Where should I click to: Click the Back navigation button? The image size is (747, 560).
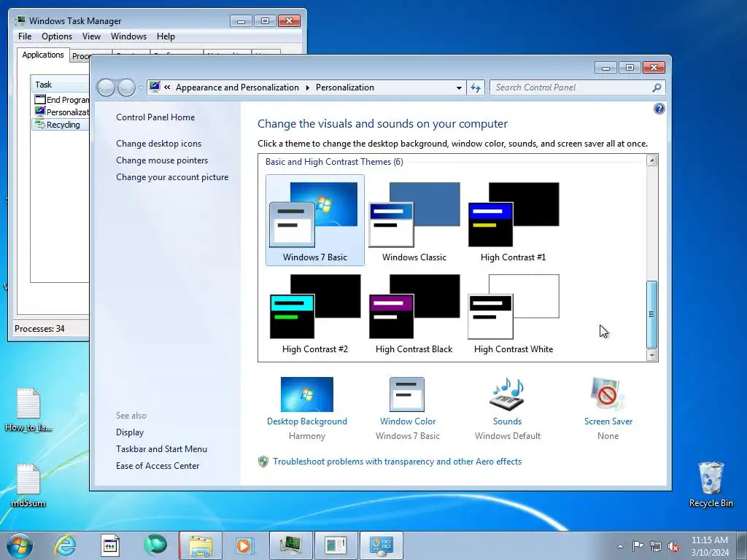[106, 87]
